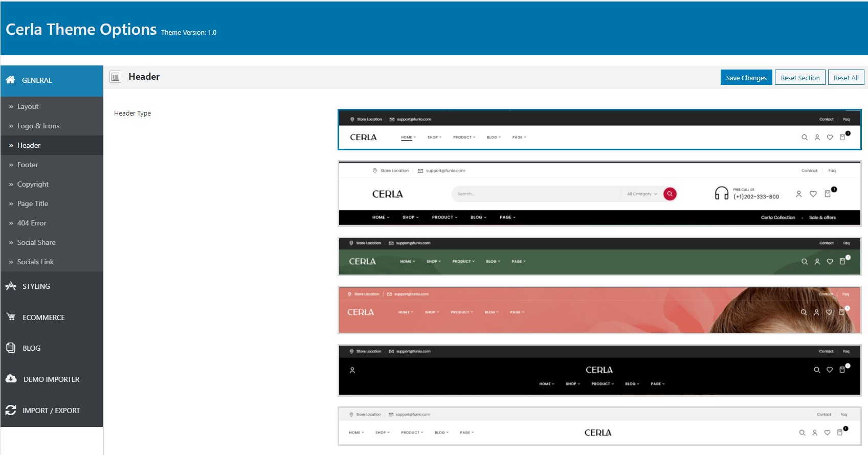Choose the green header layout

pyautogui.click(x=599, y=256)
